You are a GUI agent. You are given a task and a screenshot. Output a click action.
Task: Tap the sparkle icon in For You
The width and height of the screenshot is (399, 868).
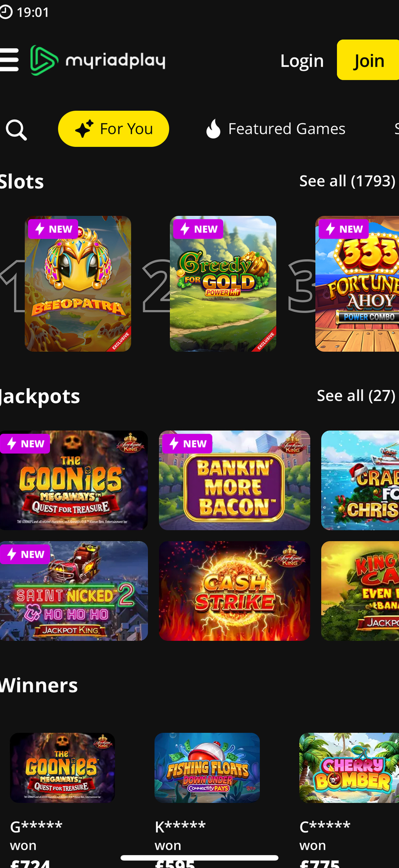(84, 129)
